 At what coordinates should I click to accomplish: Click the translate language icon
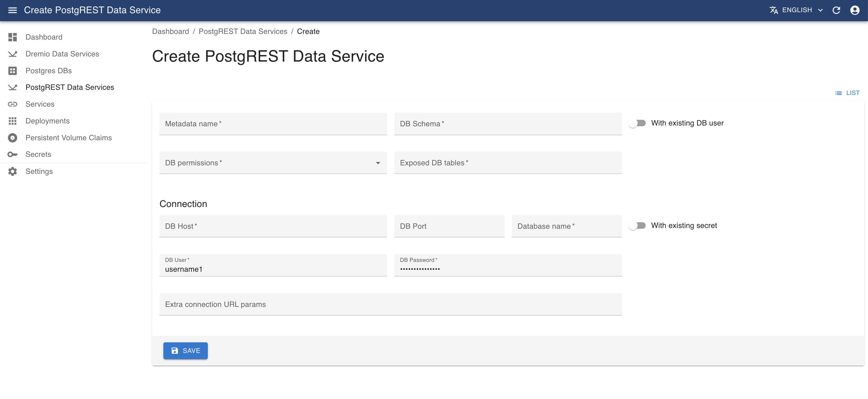(x=774, y=10)
